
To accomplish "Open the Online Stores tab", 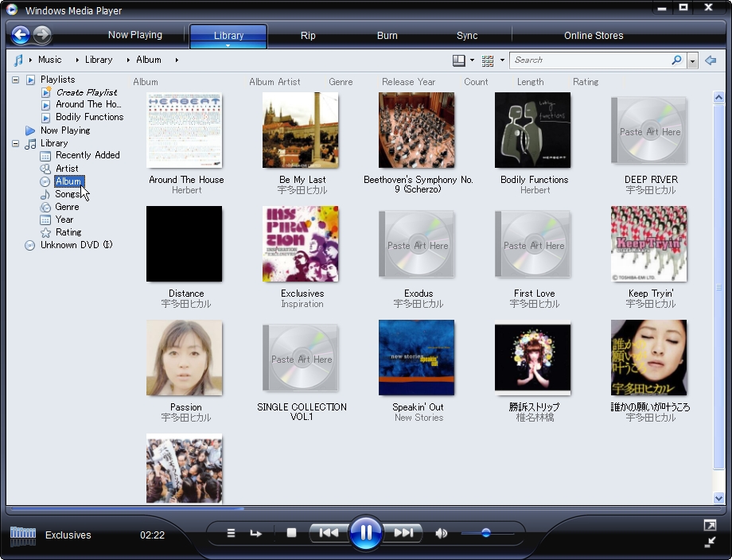I will click(x=594, y=36).
